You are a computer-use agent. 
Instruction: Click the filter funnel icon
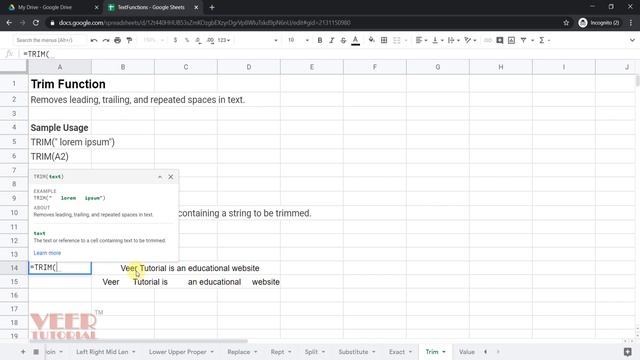point(523,40)
